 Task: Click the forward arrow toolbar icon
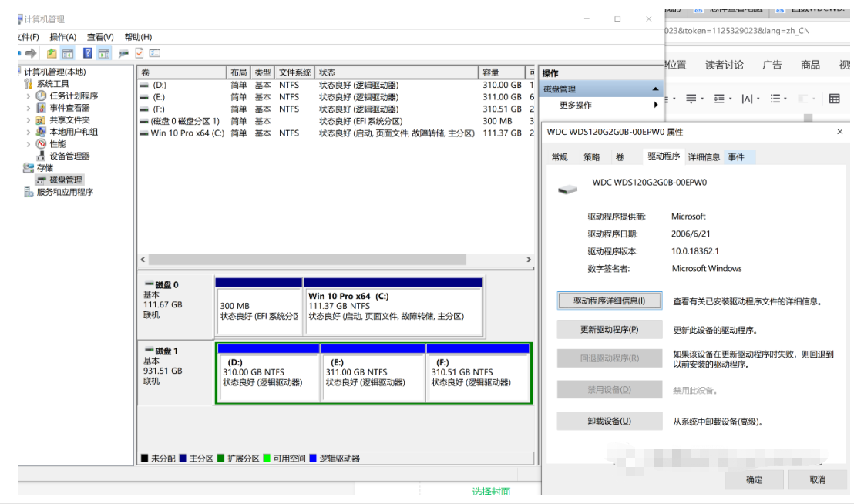[32, 53]
